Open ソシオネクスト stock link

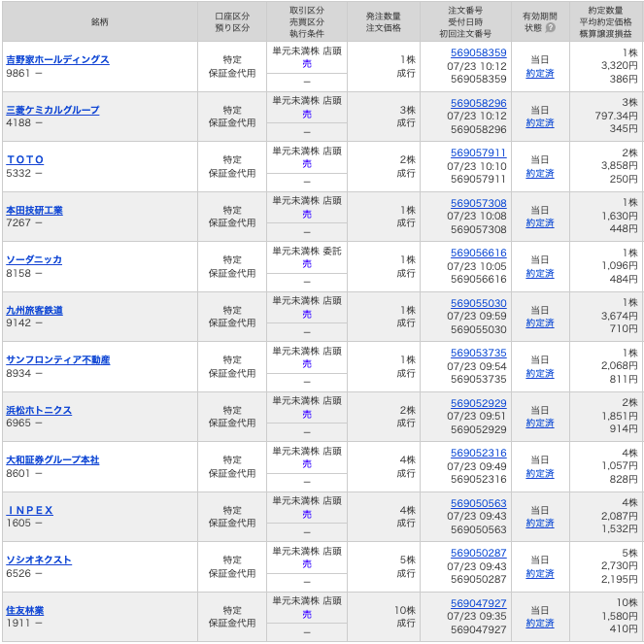coord(39,559)
